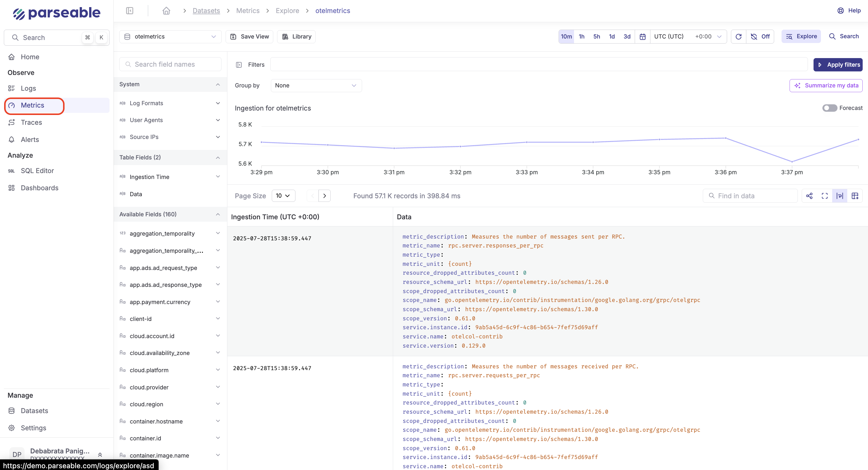Switch to table layout view icon
868x470 pixels.
point(854,196)
